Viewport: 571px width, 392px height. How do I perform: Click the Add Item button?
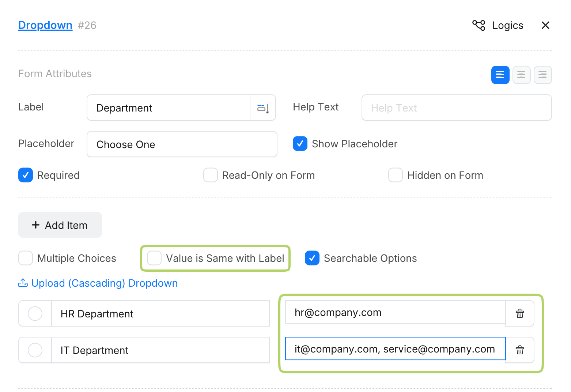[x=60, y=225]
